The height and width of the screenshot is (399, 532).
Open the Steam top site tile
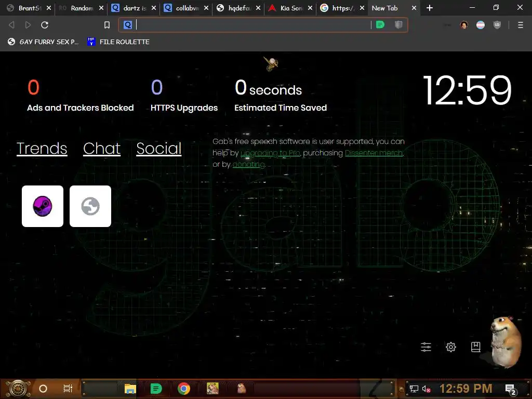point(43,206)
